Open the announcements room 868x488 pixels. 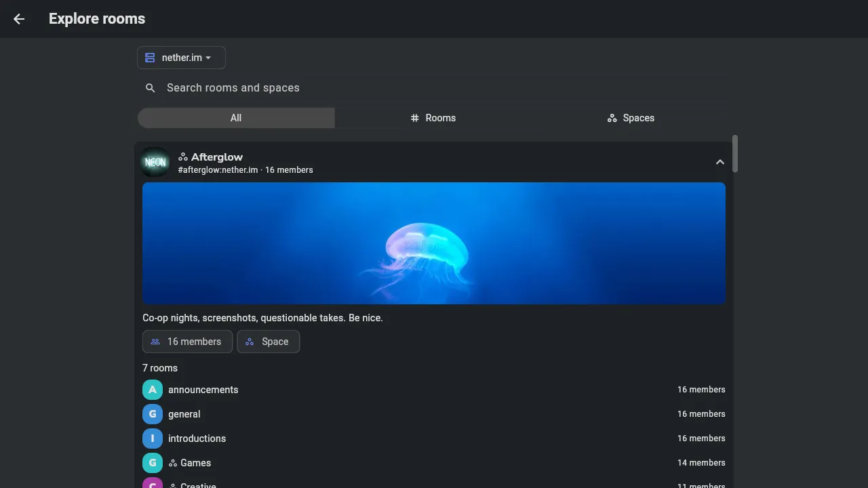click(x=434, y=390)
